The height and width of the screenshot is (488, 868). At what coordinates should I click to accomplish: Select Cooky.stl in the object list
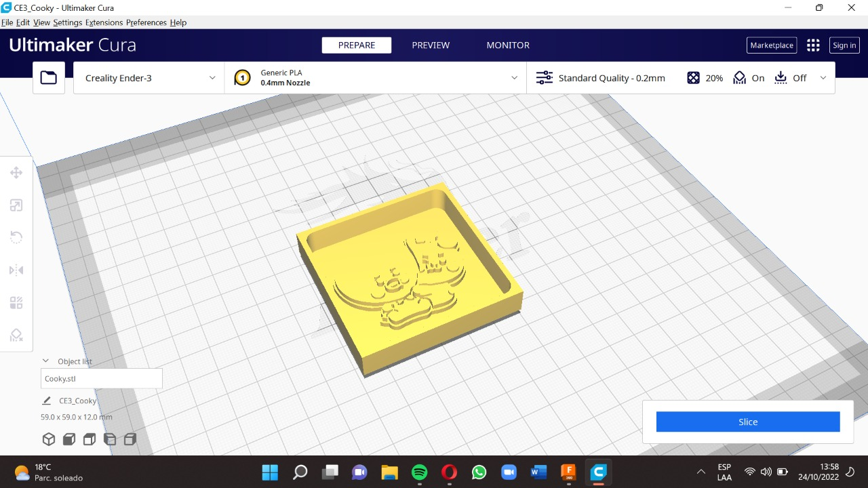[x=102, y=379]
